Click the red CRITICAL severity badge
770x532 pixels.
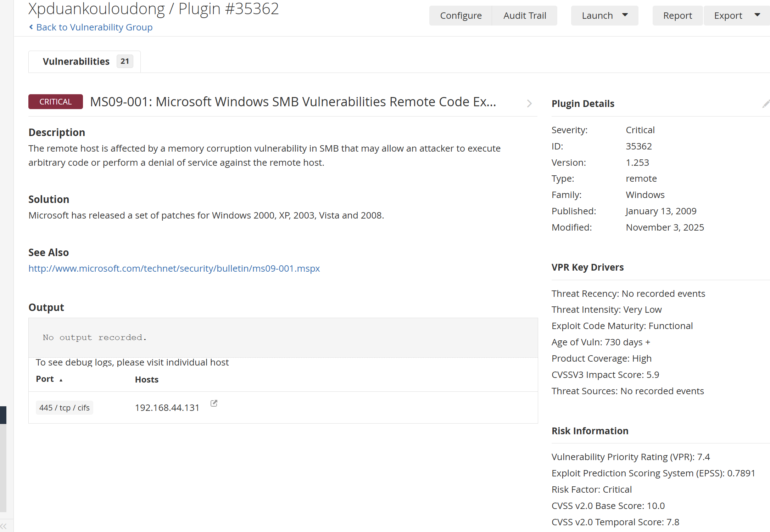56,102
